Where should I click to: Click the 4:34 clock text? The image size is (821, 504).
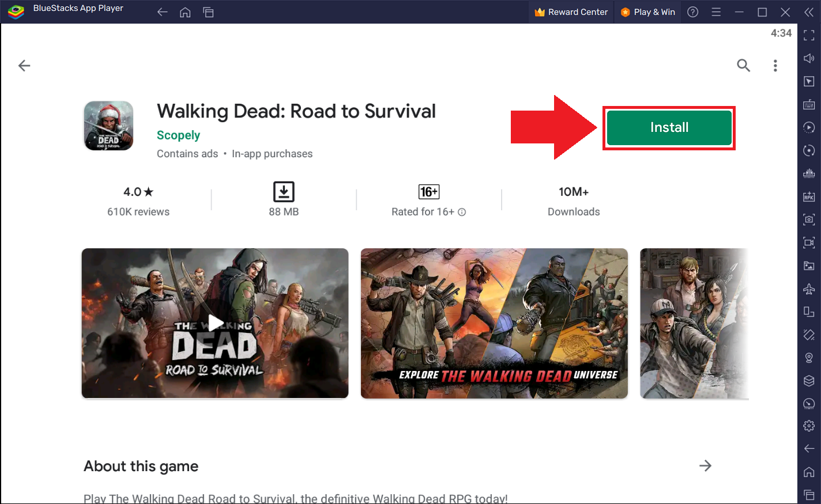point(781,33)
